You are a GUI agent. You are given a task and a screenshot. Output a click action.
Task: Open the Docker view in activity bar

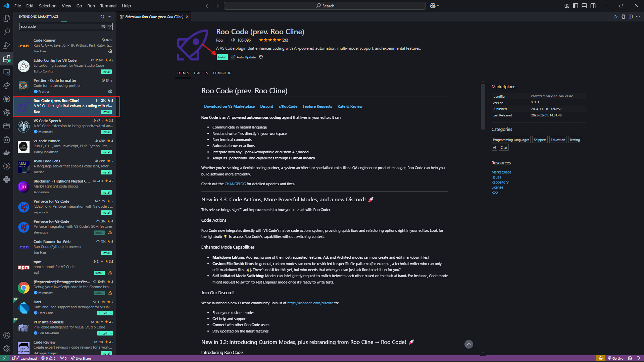pyautogui.click(x=7, y=153)
